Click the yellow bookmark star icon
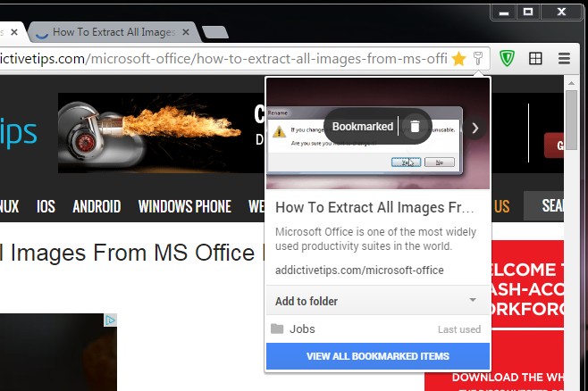This screenshot has width=588, height=391. [458, 59]
